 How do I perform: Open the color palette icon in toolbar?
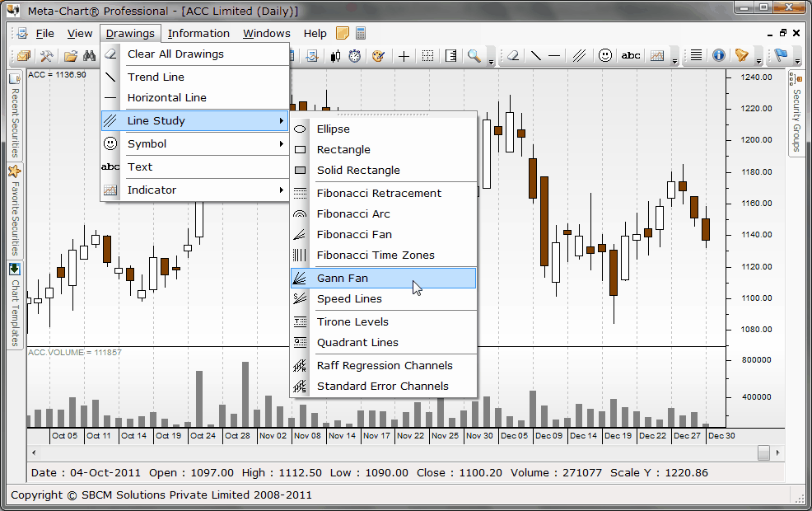pyautogui.click(x=378, y=56)
